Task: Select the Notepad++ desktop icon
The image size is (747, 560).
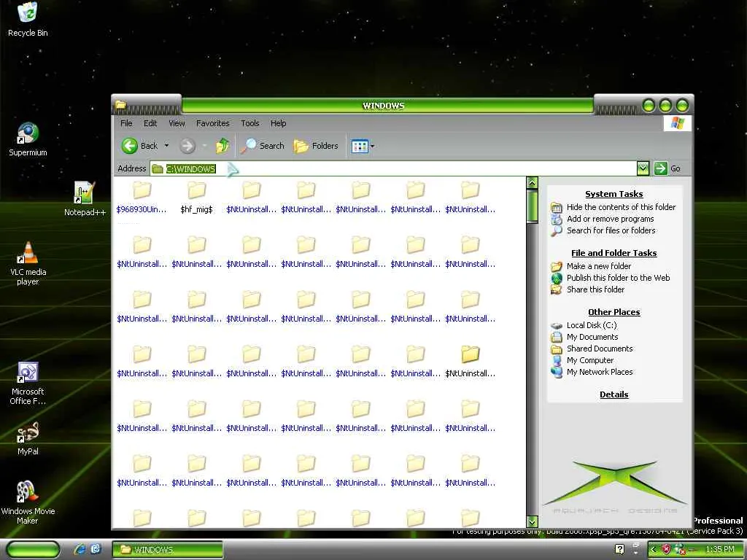Action: click(85, 199)
